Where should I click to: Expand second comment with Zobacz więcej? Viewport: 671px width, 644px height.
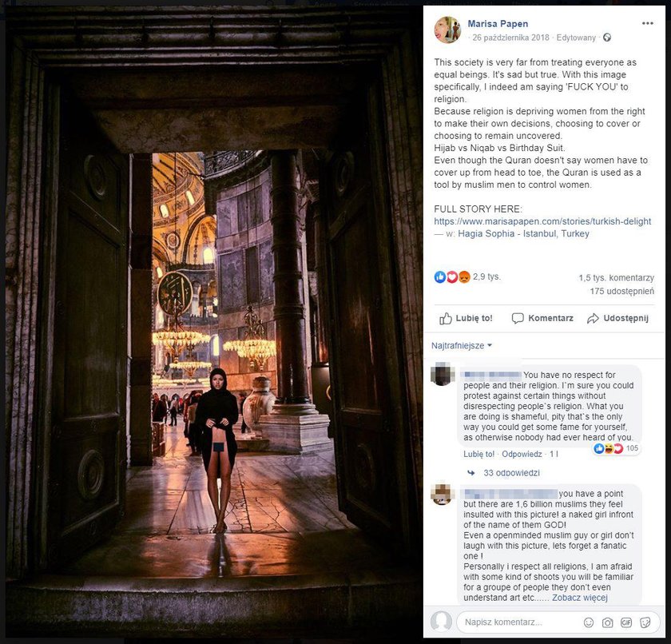[x=579, y=598]
